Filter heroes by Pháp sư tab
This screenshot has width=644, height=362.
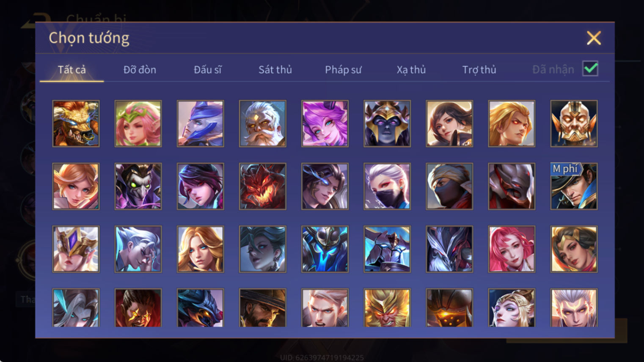[343, 69]
